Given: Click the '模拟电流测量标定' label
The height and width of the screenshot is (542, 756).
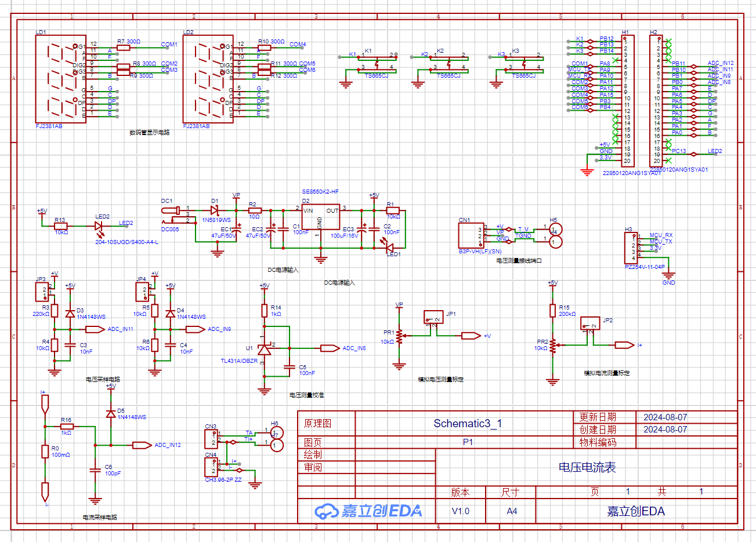Looking at the screenshot, I should tap(606, 373).
